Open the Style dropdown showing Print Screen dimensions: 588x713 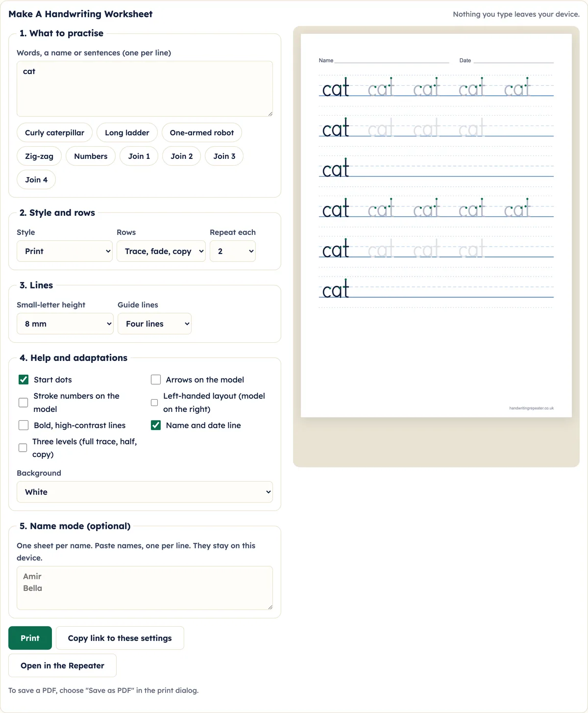pos(65,251)
